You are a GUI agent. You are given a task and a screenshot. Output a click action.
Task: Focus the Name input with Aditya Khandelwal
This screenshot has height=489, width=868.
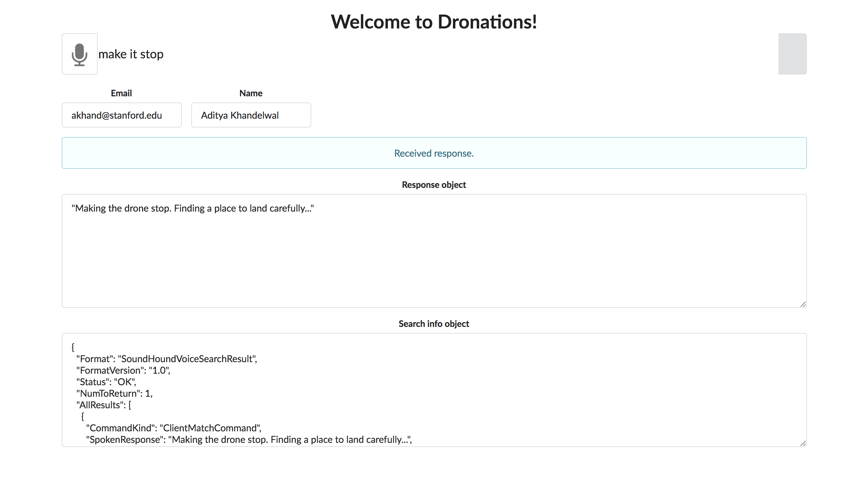pos(251,115)
